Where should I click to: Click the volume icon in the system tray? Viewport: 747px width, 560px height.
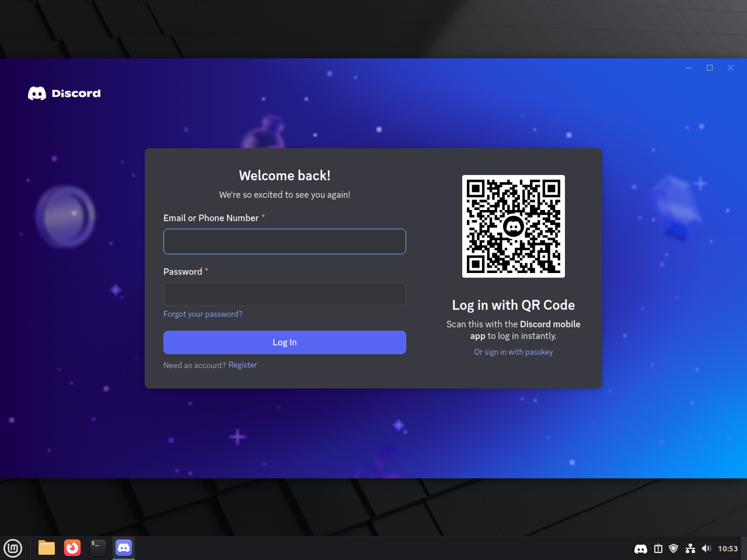(x=706, y=548)
